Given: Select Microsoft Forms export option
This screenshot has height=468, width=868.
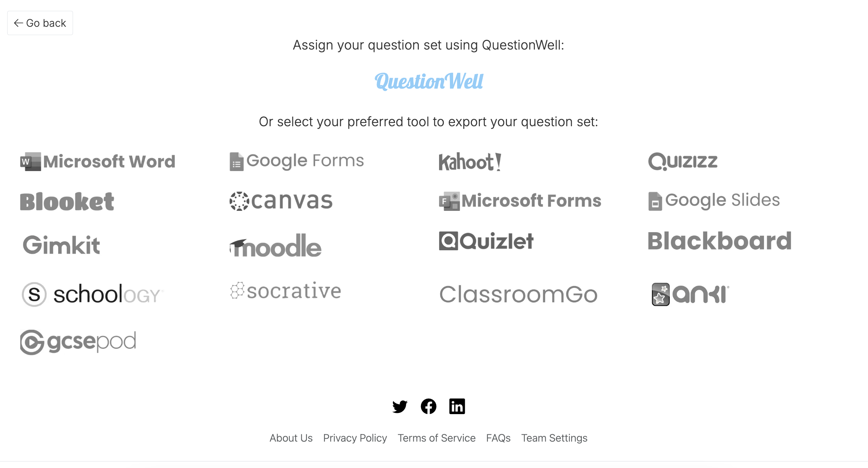Looking at the screenshot, I should [x=519, y=201].
